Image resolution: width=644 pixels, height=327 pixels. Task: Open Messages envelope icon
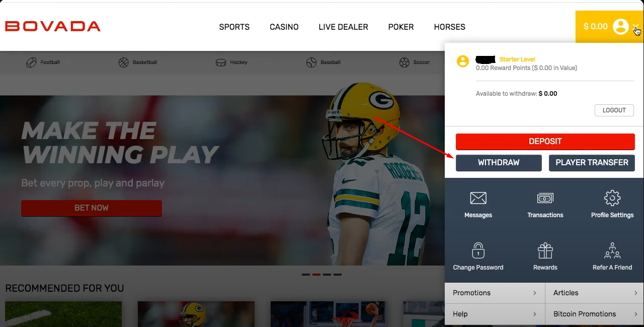[478, 198]
